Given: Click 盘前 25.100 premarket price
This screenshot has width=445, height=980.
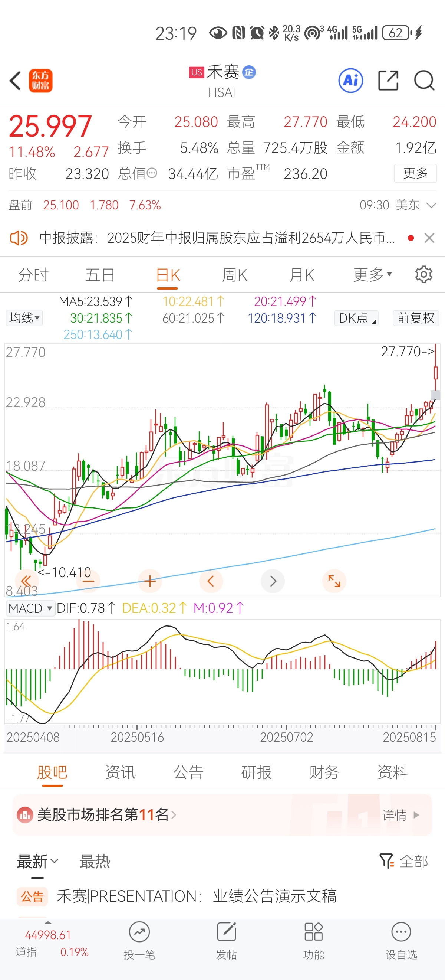Looking at the screenshot, I should point(61,205).
